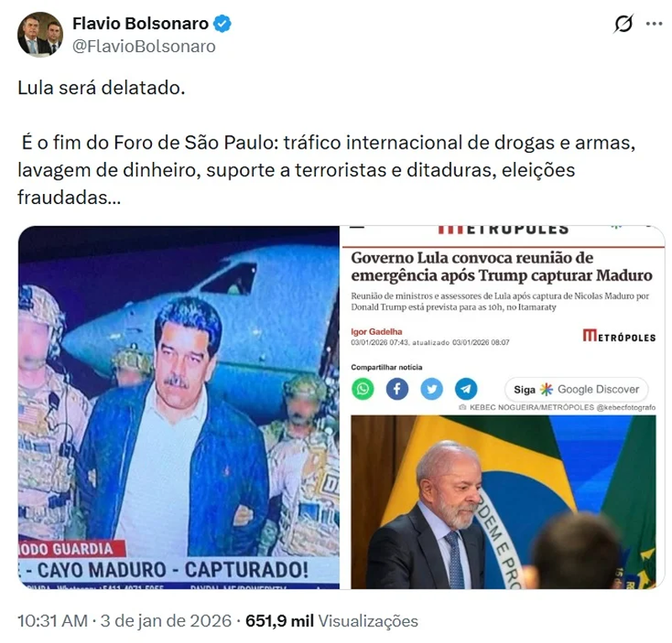Open Flavio Bolsonaro's profile avatar
The height and width of the screenshot is (643, 672).
click(39, 34)
